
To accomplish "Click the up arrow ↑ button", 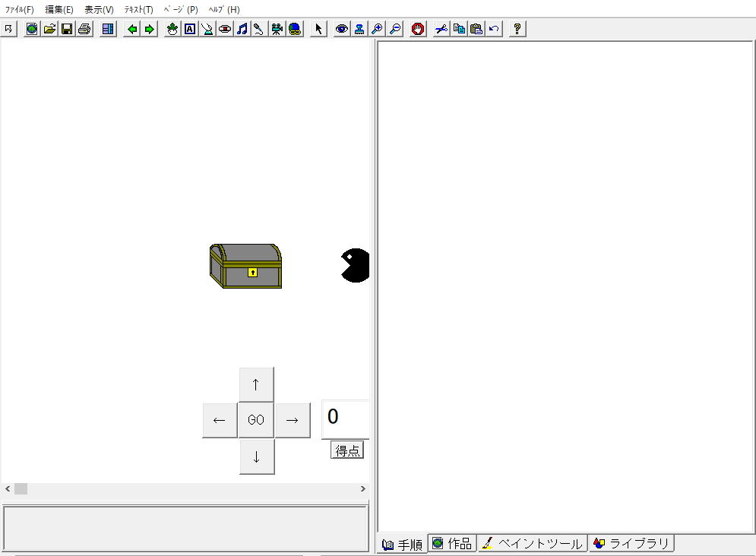I will (256, 384).
